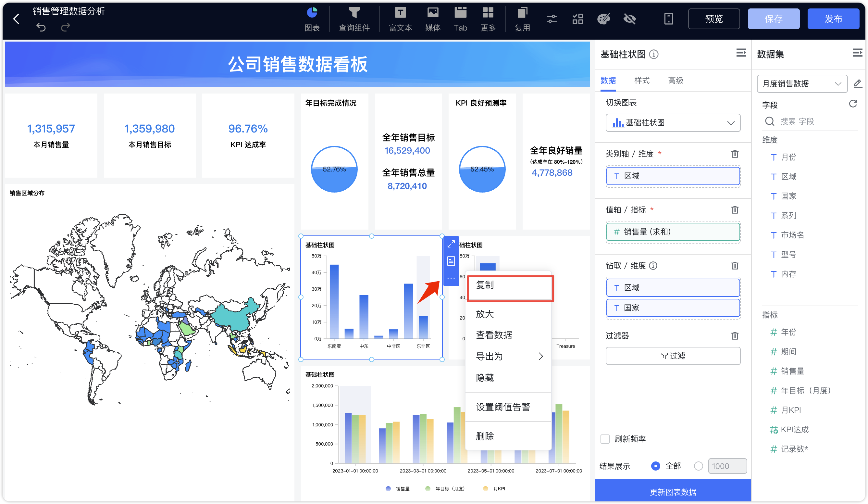Select the 国家 drill-down field
Screen dimensions: 868x504
pyautogui.click(x=673, y=308)
